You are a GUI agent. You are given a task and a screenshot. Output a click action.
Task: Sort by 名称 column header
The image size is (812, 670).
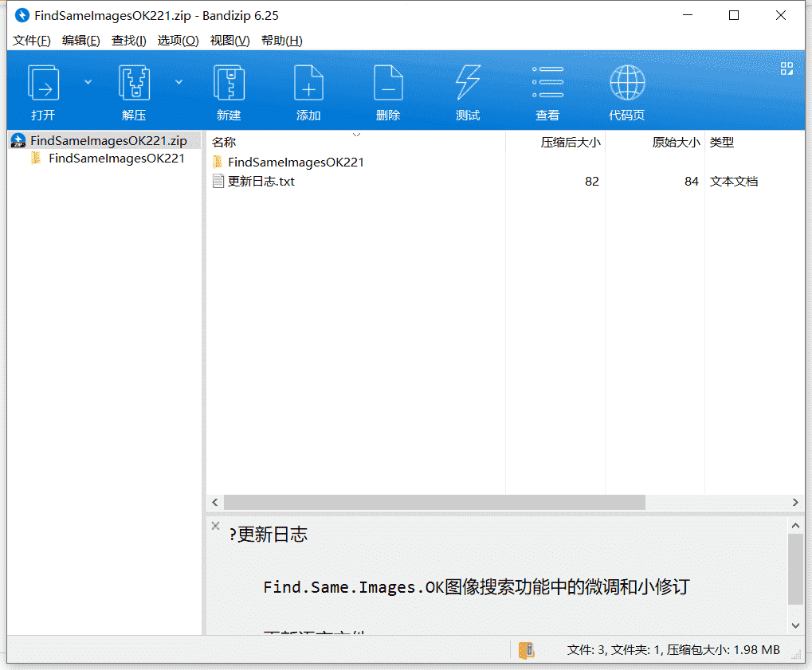(x=224, y=142)
